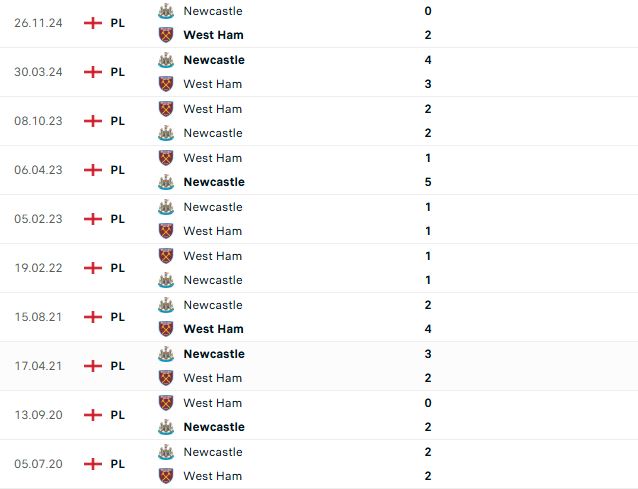Click Newcastle crest in 13.09.20 match
Viewport: 638px width, 489px height.
pos(166,427)
